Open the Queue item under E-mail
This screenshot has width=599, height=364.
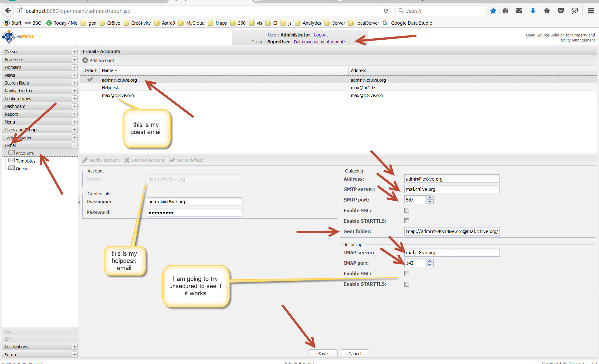pyautogui.click(x=22, y=169)
